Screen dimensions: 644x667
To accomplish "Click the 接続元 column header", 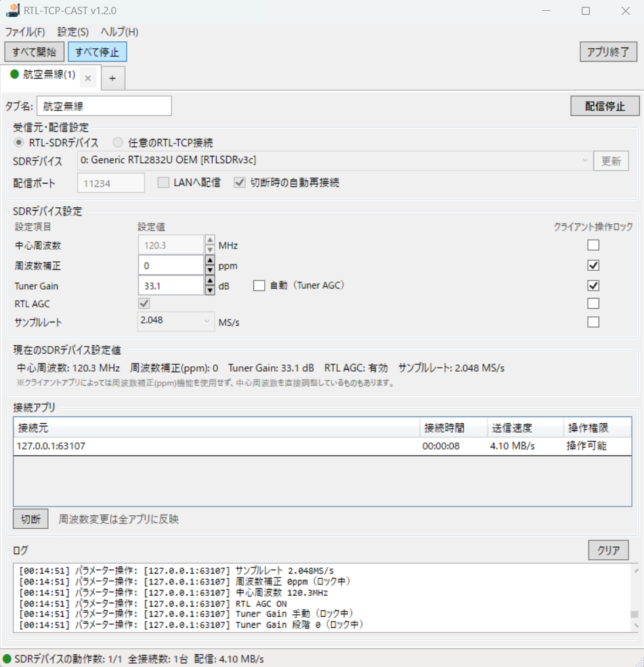I will (217, 427).
